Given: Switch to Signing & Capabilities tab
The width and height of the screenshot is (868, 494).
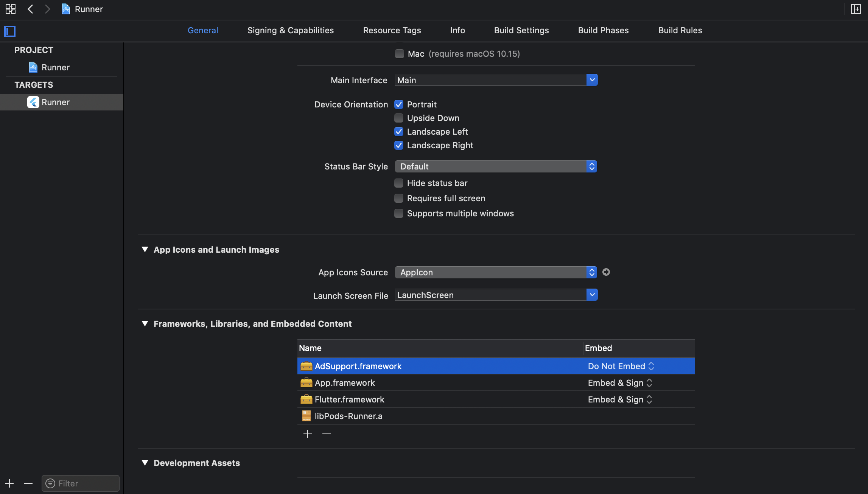Looking at the screenshot, I should coord(291,30).
